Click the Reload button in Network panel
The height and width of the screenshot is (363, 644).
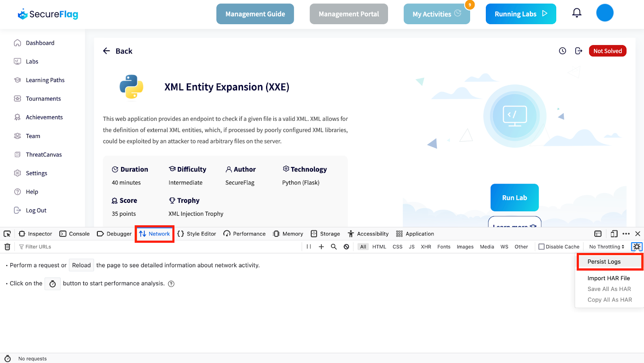[x=81, y=265]
